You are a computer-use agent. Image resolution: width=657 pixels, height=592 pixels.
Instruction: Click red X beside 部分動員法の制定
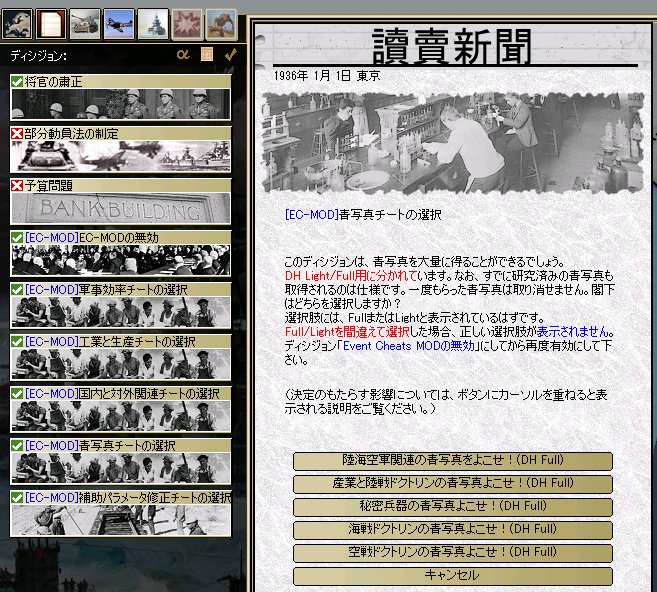click(x=17, y=133)
